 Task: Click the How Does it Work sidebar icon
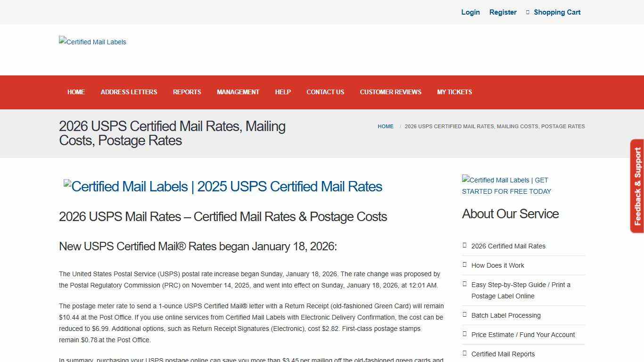tap(465, 265)
